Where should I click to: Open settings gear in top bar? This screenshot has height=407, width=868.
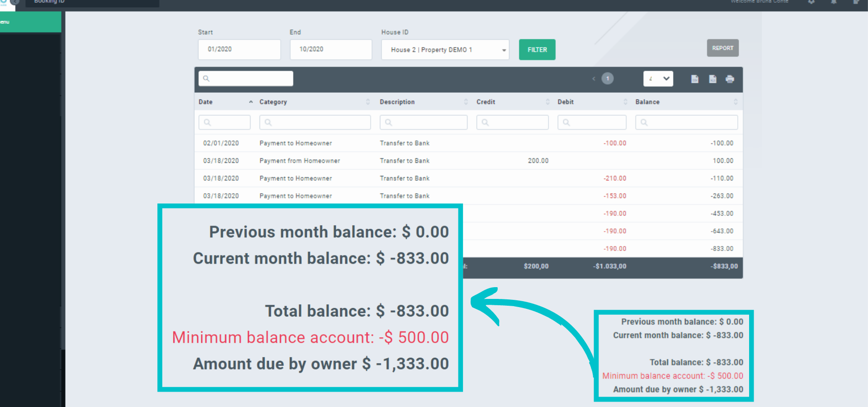click(x=811, y=2)
